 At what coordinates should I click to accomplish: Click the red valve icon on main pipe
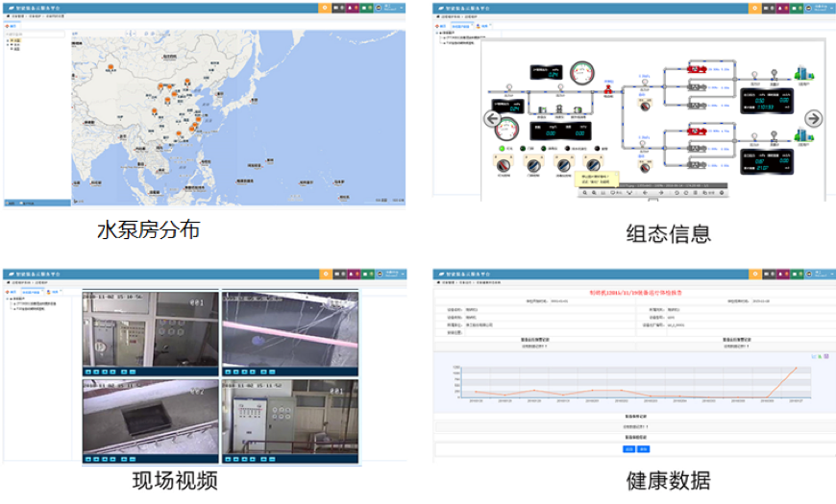(x=608, y=89)
